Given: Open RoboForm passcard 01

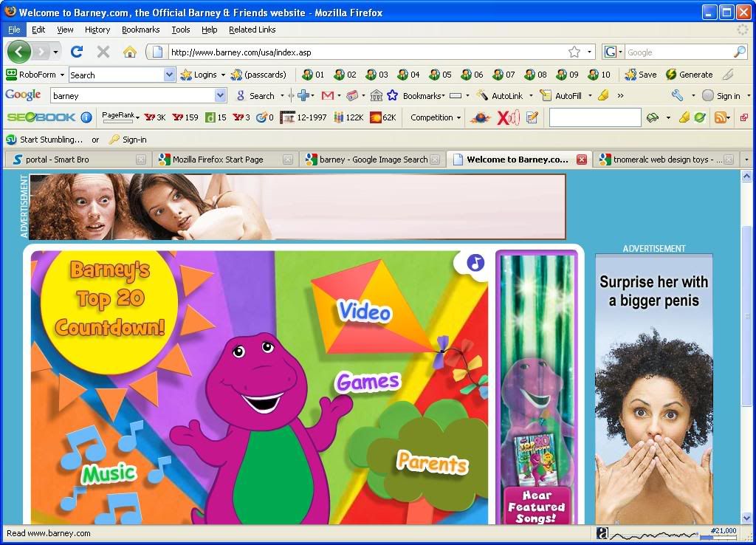Looking at the screenshot, I should coord(313,75).
